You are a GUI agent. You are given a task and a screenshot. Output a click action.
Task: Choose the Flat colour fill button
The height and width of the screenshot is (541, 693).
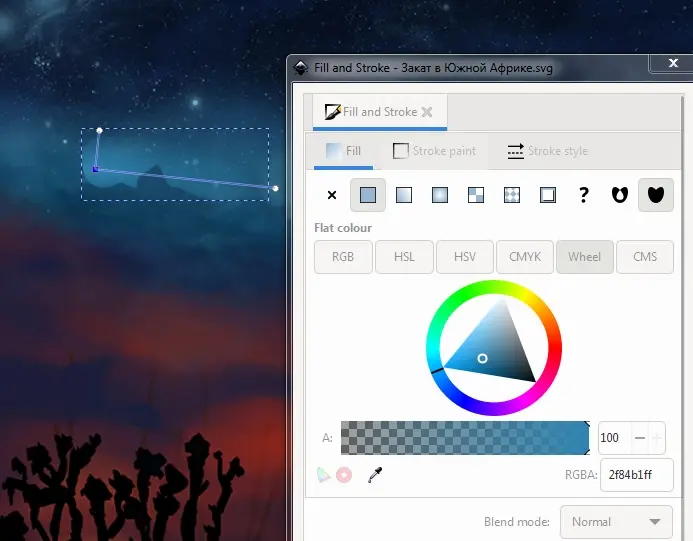pos(368,195)
